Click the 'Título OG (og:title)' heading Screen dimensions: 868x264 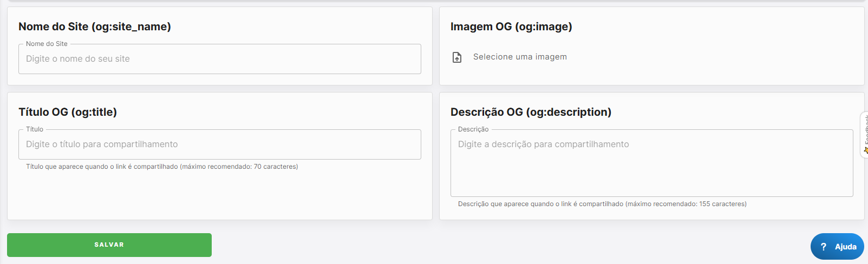(68, 112)
